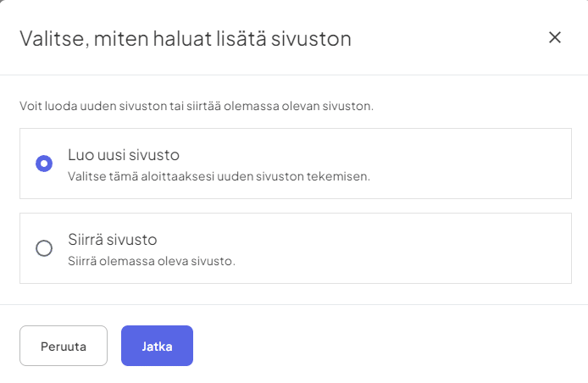This screenshot has width=588, height=383.
Task: Click the "Siirrä sivusto" option title
Action: pos(113,239)
